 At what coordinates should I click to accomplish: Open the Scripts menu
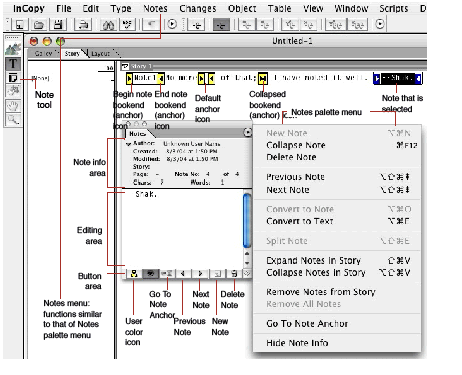[x=394, y=8]
